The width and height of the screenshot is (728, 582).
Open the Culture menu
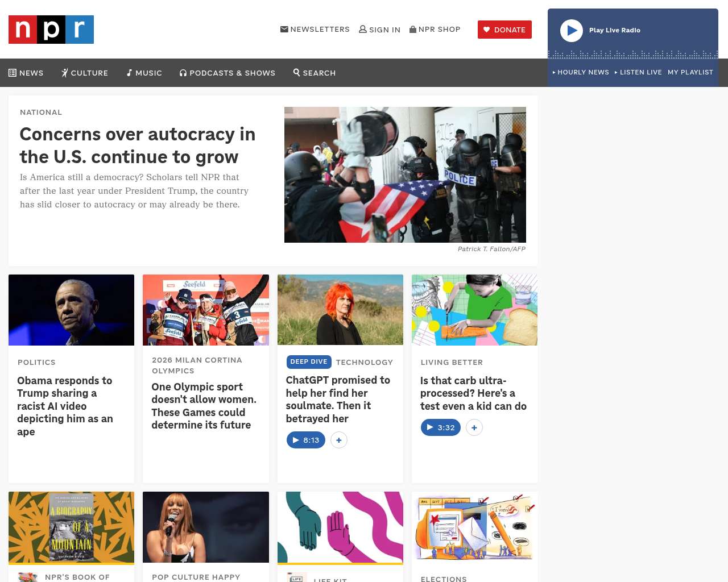(x=85, y=73)
